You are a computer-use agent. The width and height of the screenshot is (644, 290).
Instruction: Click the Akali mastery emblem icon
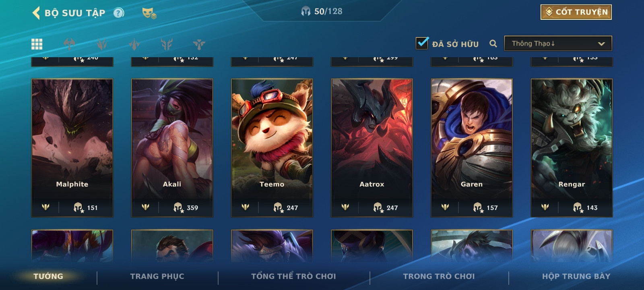point(145,207)
